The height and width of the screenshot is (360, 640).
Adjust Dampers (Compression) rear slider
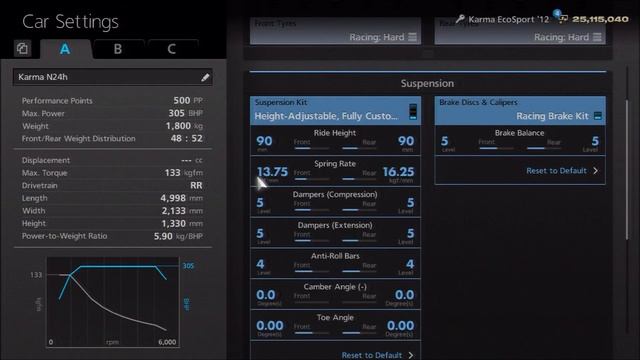click(359, 210)
